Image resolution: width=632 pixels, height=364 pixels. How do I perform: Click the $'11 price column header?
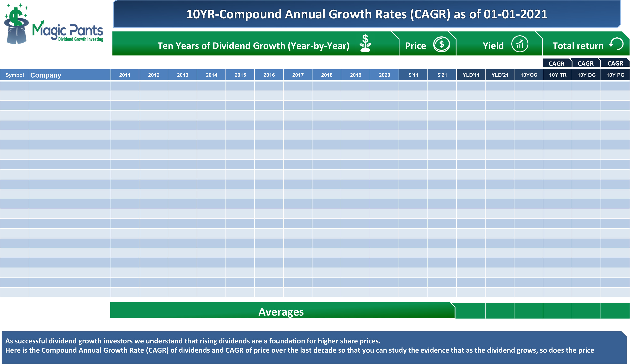[x=413, y=75]
